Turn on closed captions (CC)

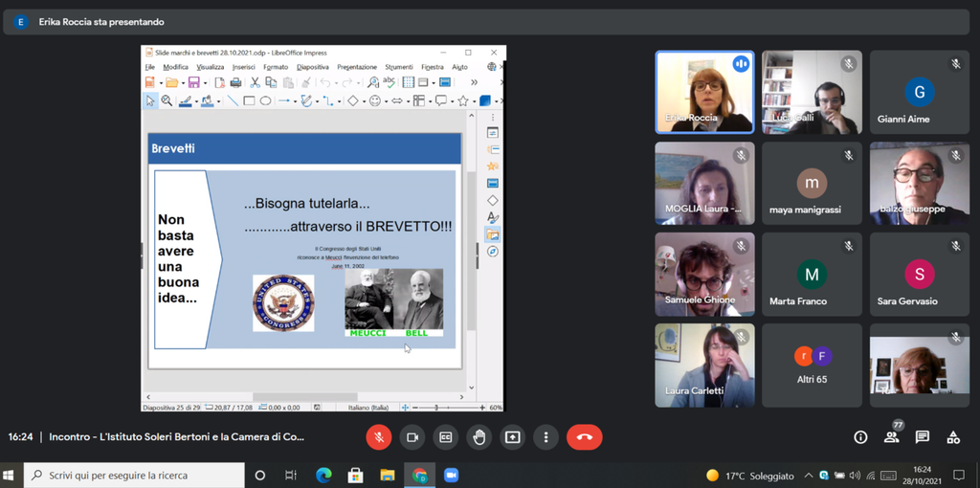446,437
